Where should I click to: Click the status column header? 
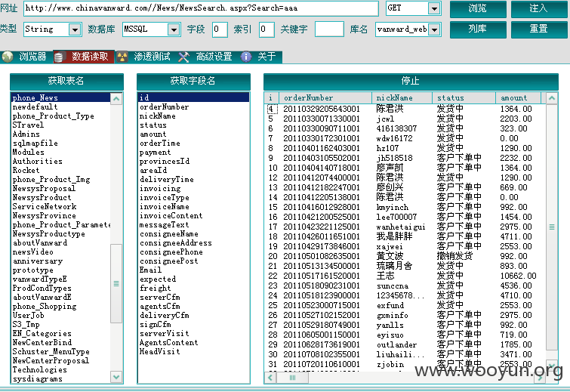(x=464, y=98)
